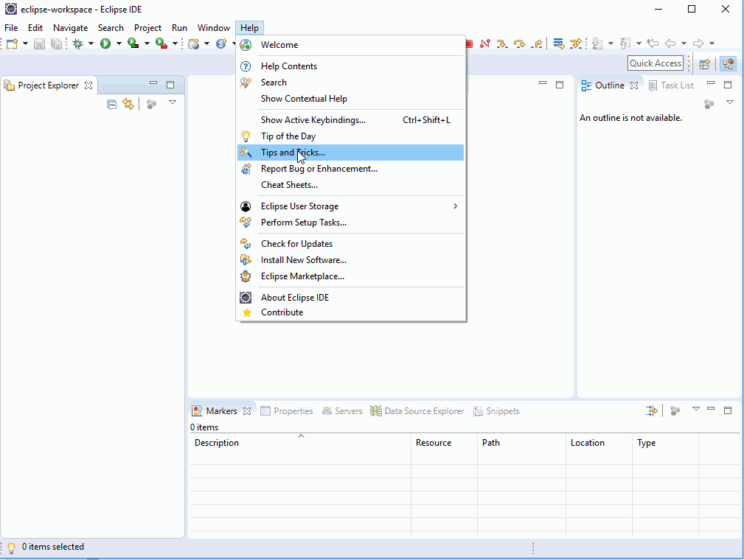Open the New wizard dropdown arrow

click(x=25, y=43)
